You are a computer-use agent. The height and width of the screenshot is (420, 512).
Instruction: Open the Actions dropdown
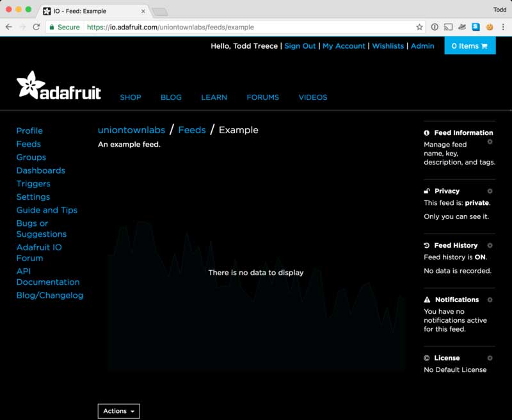click(x=118, y=410)
